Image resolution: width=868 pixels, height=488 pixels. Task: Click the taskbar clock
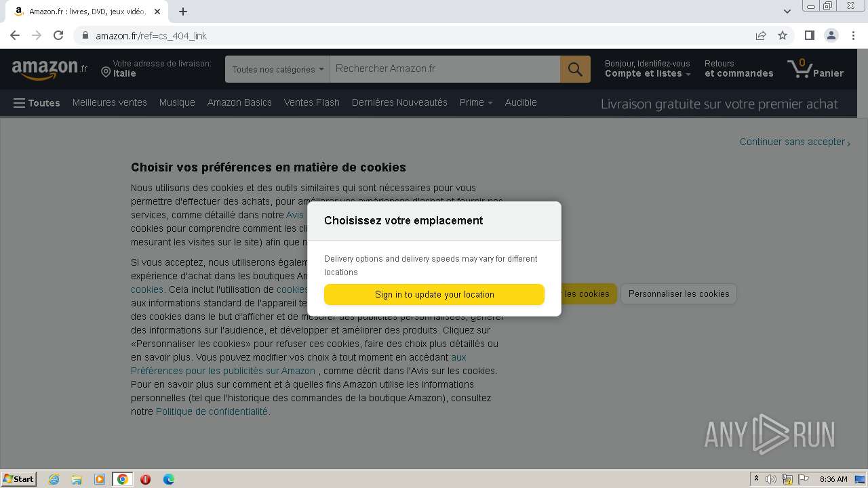[x=833, y=479]
